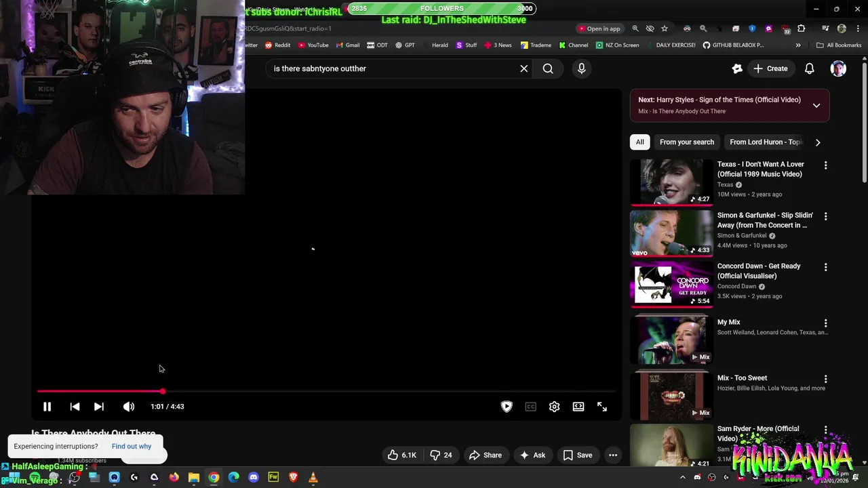Bookmark this page with the star

(665, 28)
